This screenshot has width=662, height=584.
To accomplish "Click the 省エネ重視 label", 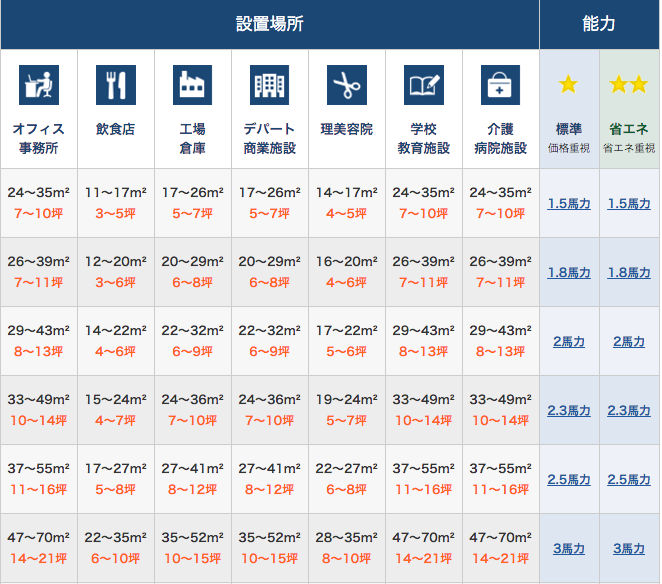I will (629, 148).
